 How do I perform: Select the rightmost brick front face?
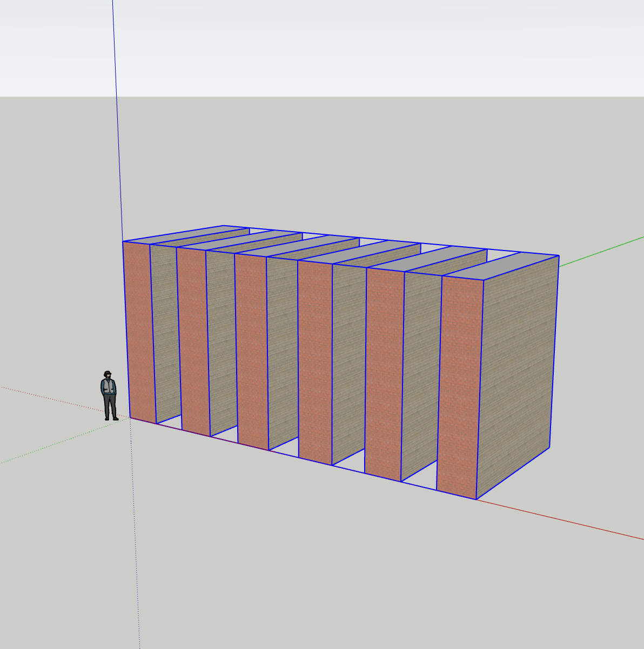(x=459, y=388)
